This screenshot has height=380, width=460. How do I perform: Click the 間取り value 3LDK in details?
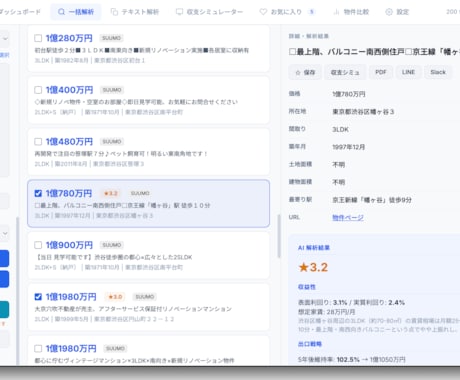(340, 130)
